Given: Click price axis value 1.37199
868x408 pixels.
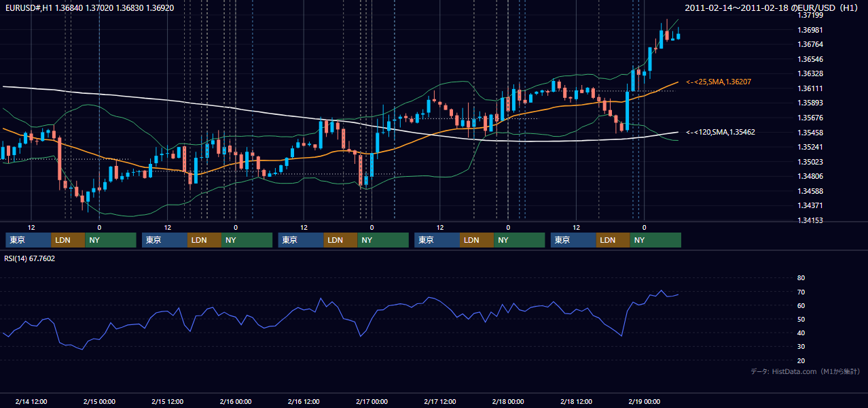Looking at the screenshot, I should click(810, 15).
